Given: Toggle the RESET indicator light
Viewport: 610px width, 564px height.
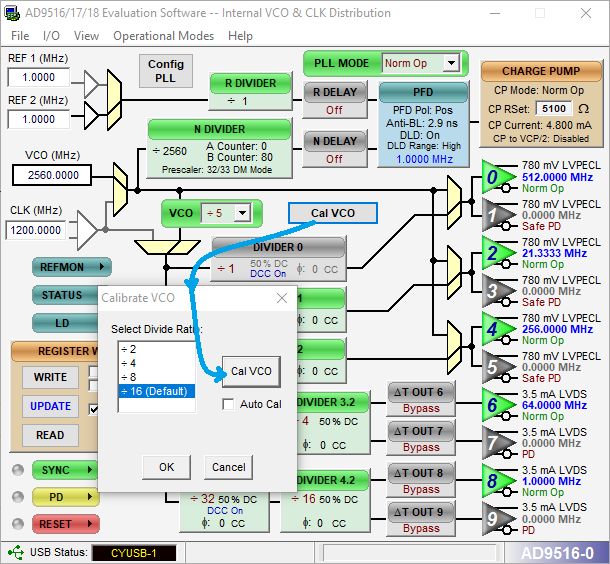Looking at the screenshot, I should coord(18,524).
